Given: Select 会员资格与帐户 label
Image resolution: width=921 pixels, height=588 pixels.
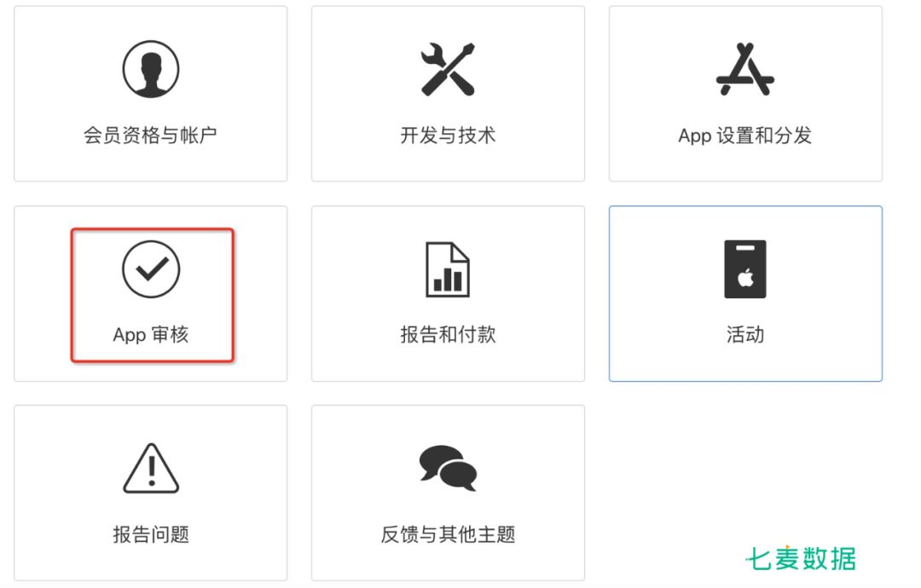Looking at the screenshot, I should point(150,135).
